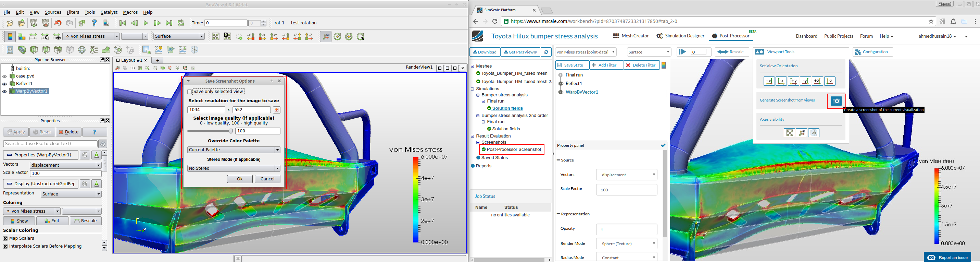Click the color map swatch beside Delete Filter
Image resolution: width=980 pixels, height=262 pixels.
click(664, 65)
